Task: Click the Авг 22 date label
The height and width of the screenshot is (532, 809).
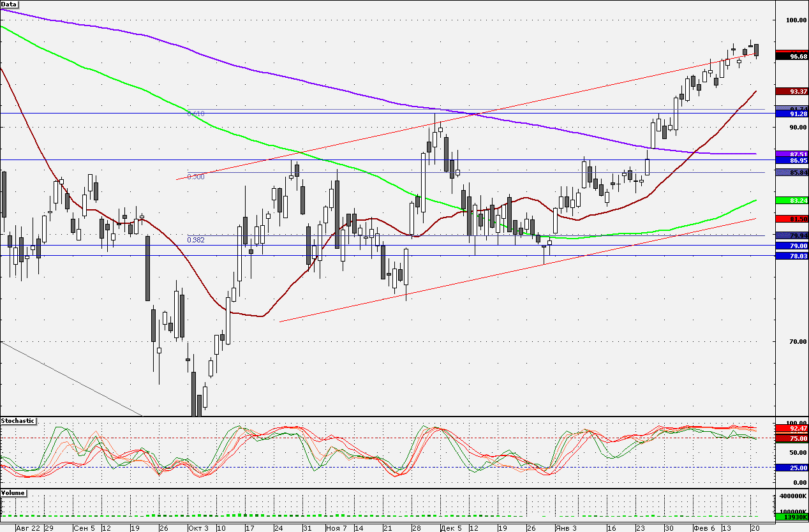Action: tap(27, 528)
